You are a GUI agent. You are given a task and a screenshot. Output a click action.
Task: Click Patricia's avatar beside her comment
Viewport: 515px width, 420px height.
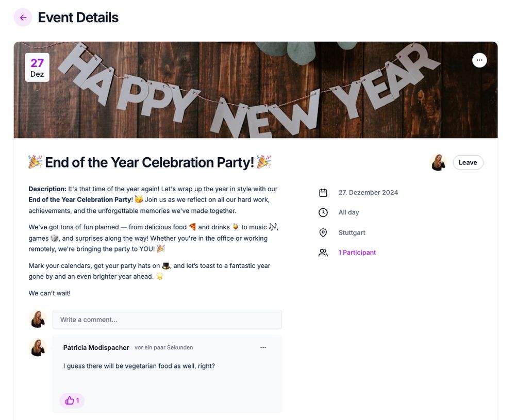pyautogui.click(x=38, y=347)
